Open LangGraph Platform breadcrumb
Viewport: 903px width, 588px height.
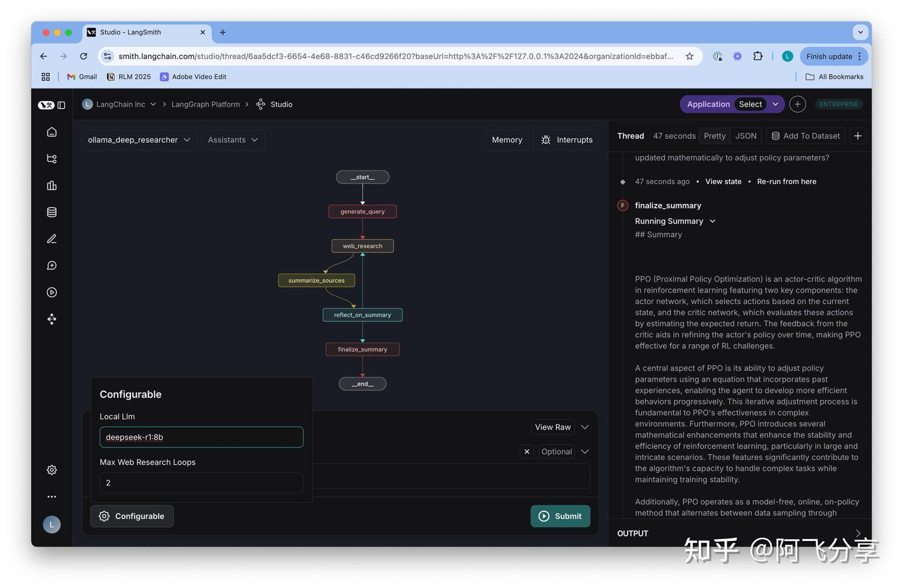tap(206, 105)
